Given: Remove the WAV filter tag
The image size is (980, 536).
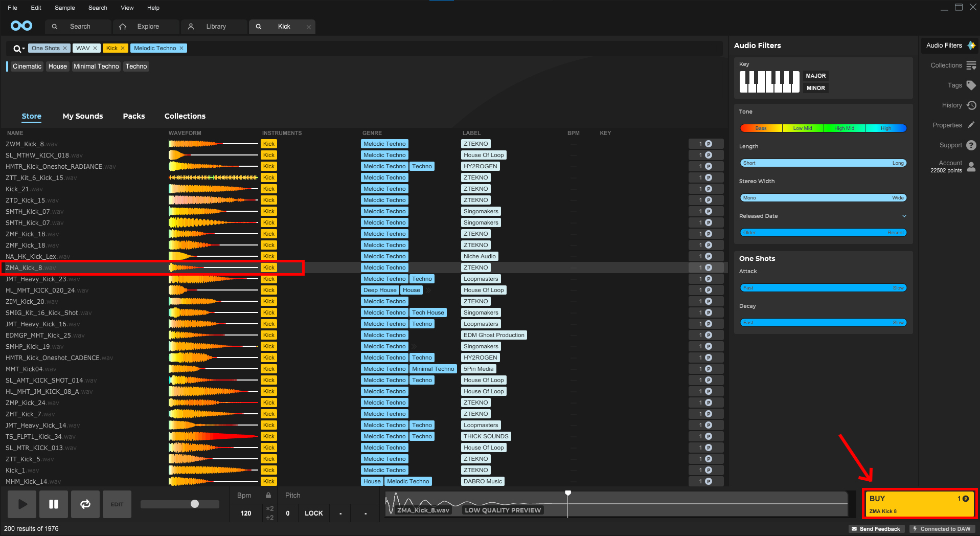Looking at the screenshot, I should (95, 48).
